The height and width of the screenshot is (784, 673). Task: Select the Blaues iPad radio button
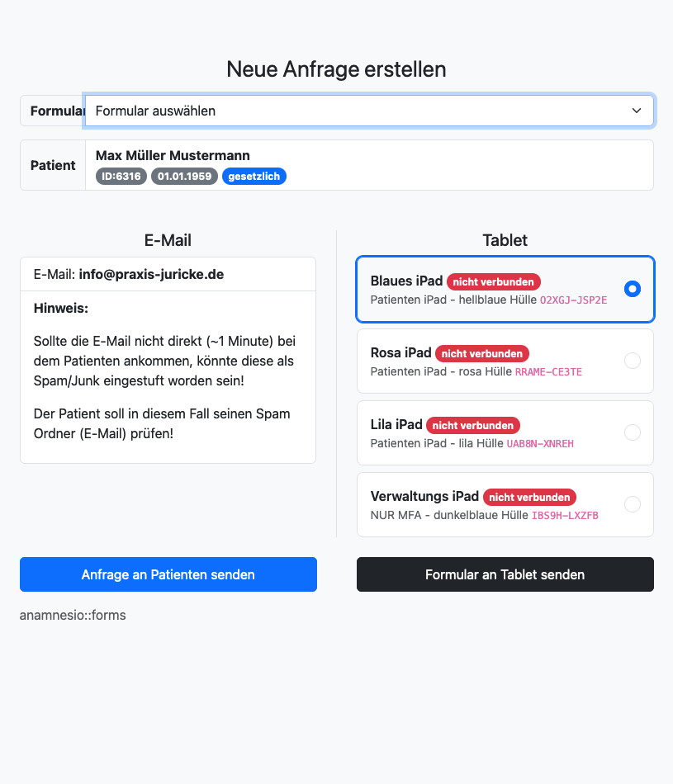(633, 289)
